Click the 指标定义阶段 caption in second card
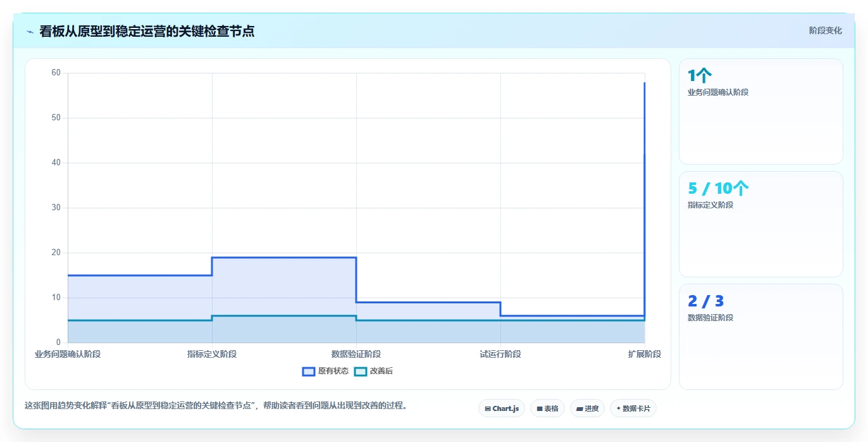Image resolution: width=868 pixels, height=442 pixels. pos(710,205)
